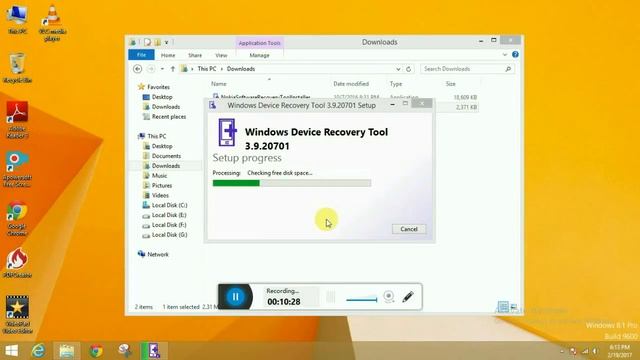
Task: Pause the screen recording
Action: click(236, 297)
